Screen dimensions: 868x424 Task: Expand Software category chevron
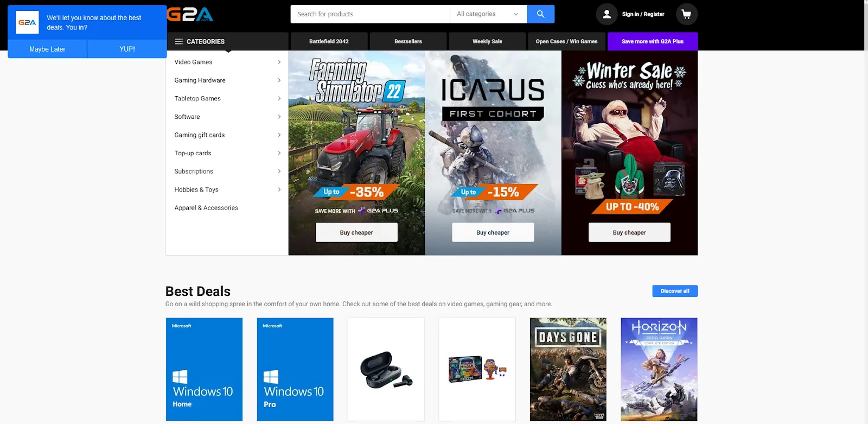coord(279,117)
